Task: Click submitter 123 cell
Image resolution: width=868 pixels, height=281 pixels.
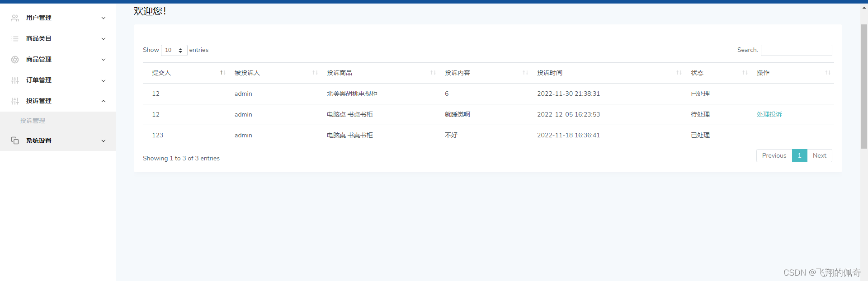Action: [157, 135]
